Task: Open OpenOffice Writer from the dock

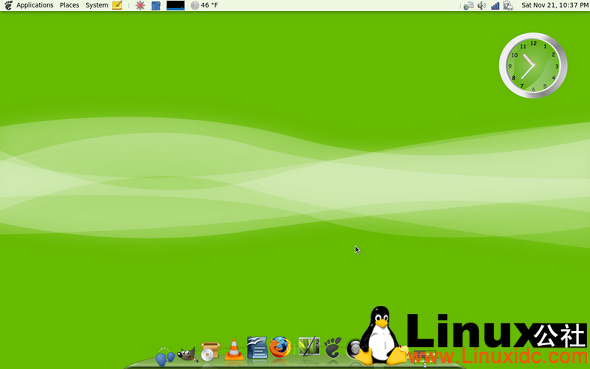Action: [x=257, y=347]
